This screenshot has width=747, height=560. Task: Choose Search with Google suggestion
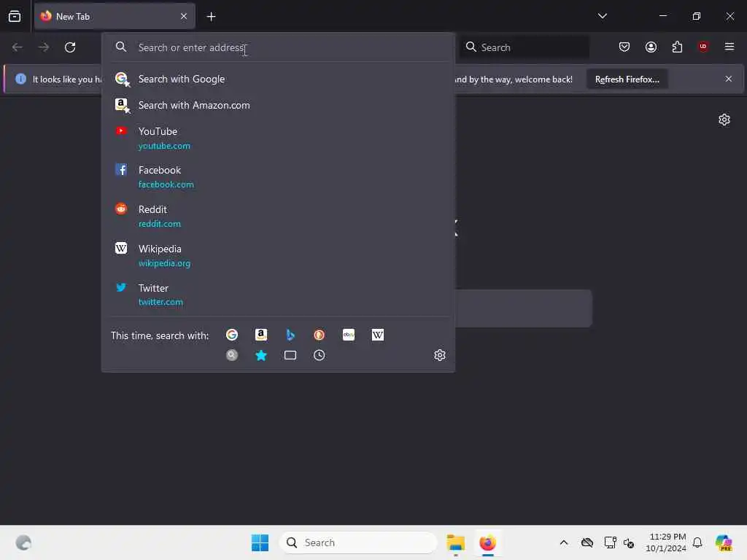click(278, 79)
